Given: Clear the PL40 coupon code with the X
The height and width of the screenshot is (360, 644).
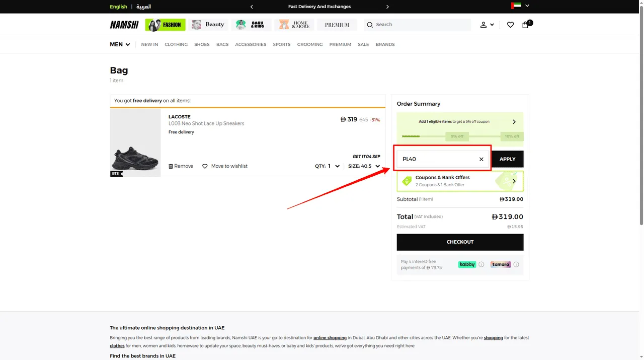Looking at the screenshot, I should (x=481, y=159).
